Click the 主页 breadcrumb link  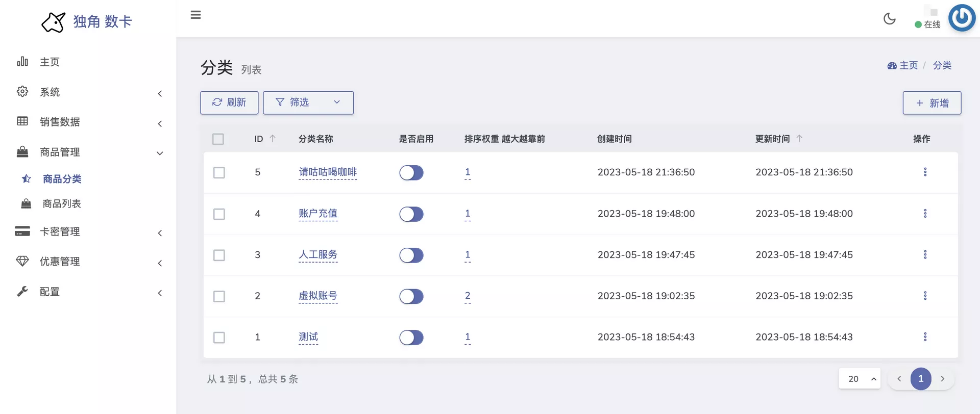click(908, 66)
